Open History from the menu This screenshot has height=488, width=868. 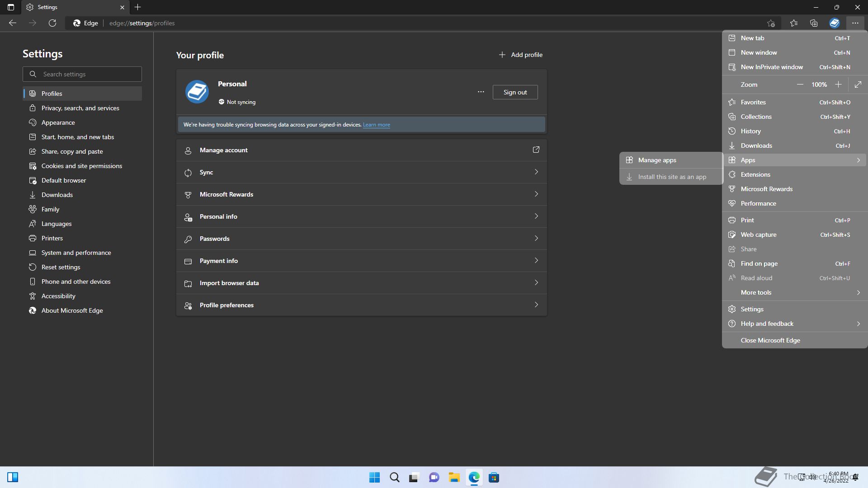click(x=794, y=131)
